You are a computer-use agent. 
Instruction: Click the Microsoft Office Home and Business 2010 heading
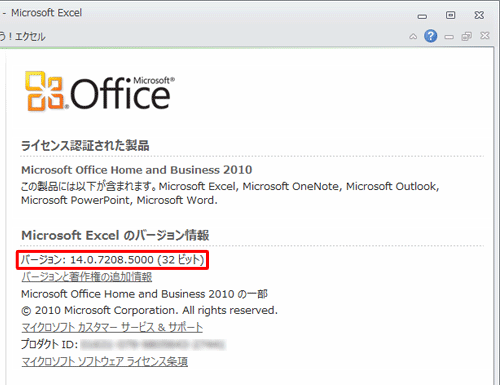pyautogui.click(x=137, y=170)
